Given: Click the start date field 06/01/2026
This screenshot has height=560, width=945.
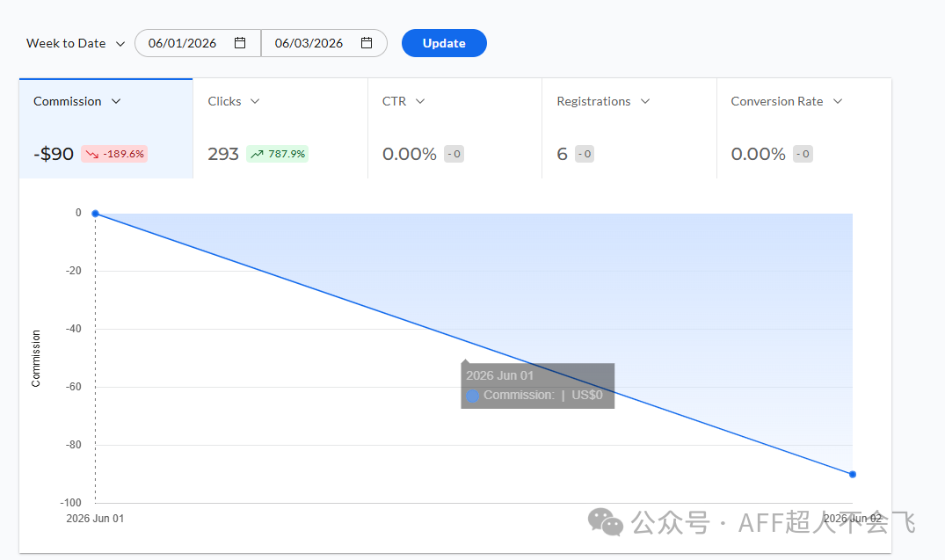Looking at the screenshot, I should click(x=198, y=43).
